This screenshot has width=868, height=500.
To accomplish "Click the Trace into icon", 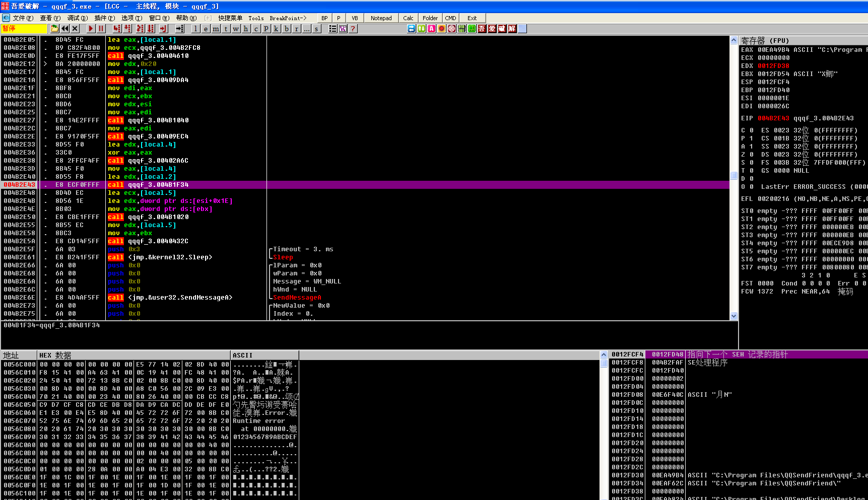I will coord(140,29).
